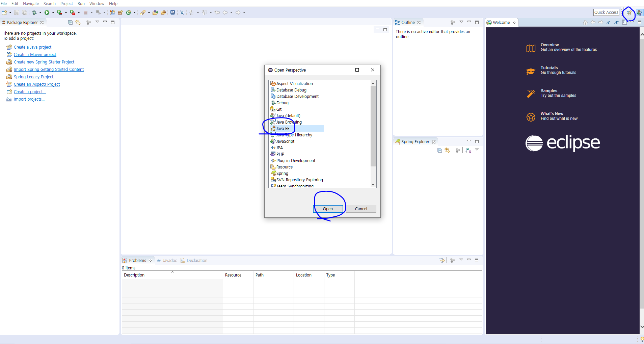
Task: Click the Problems view filter icon
Action: [441, 260]
